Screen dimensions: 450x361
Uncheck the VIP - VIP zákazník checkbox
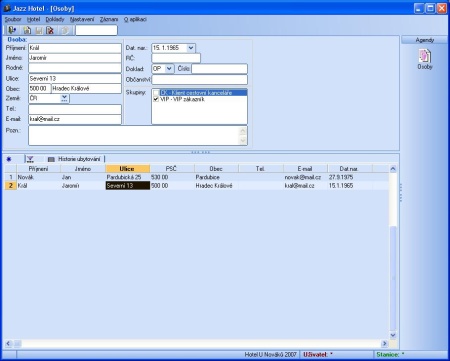pyautogui.click(x=156, y=99)
